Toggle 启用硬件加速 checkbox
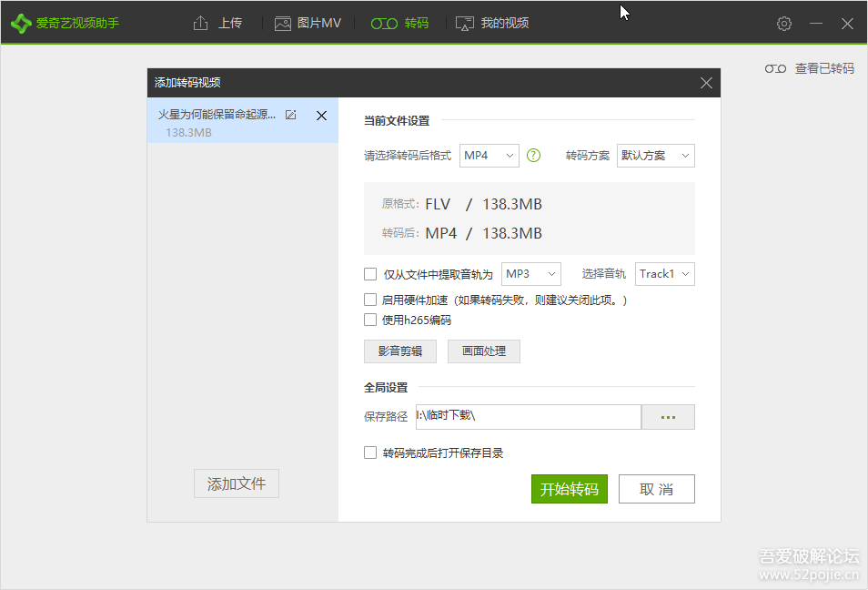The height and width of the screenshot is (590, 868). [370, 300]
